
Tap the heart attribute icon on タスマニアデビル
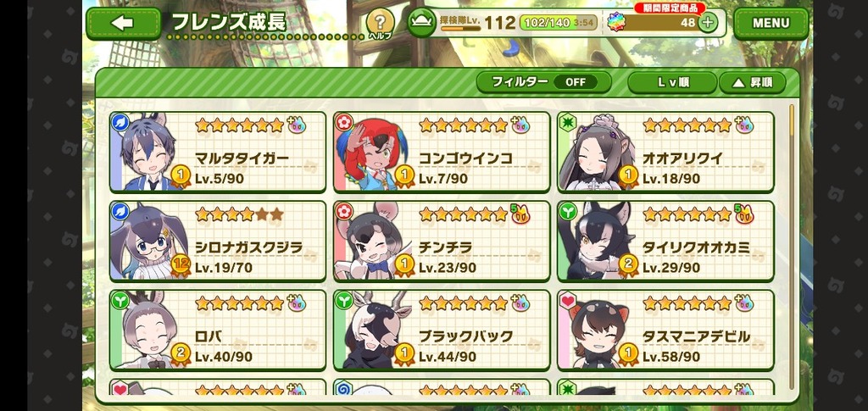(x=568, y=300)
